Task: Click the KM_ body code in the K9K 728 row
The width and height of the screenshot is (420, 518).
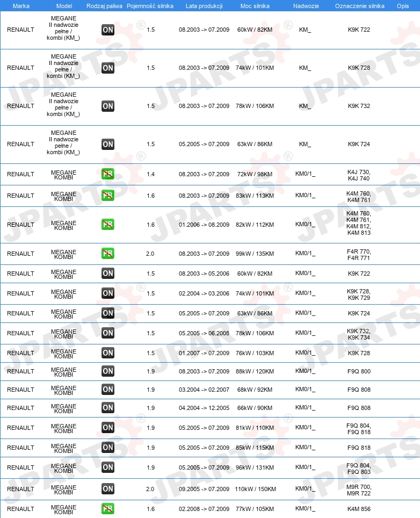Action: [305, 68]
